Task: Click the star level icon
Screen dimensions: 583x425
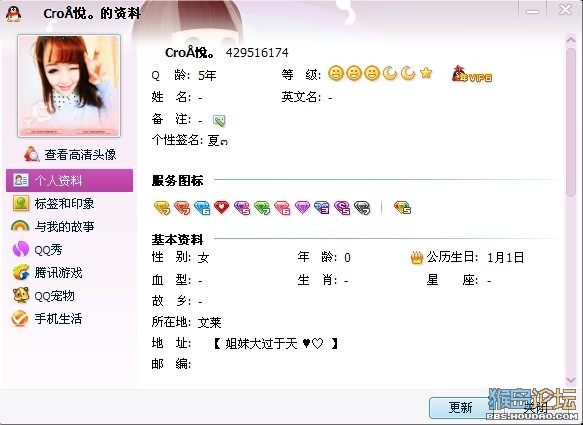Action: tap(426, 73)
